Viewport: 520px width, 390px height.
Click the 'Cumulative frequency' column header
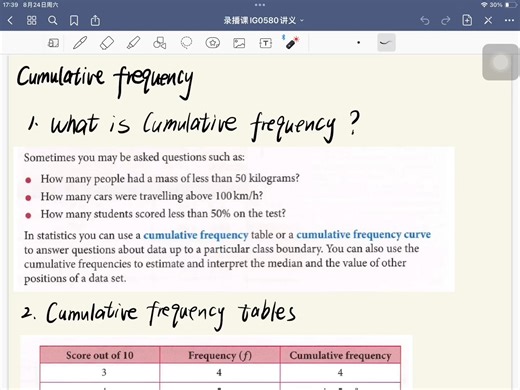pos(340,355)
